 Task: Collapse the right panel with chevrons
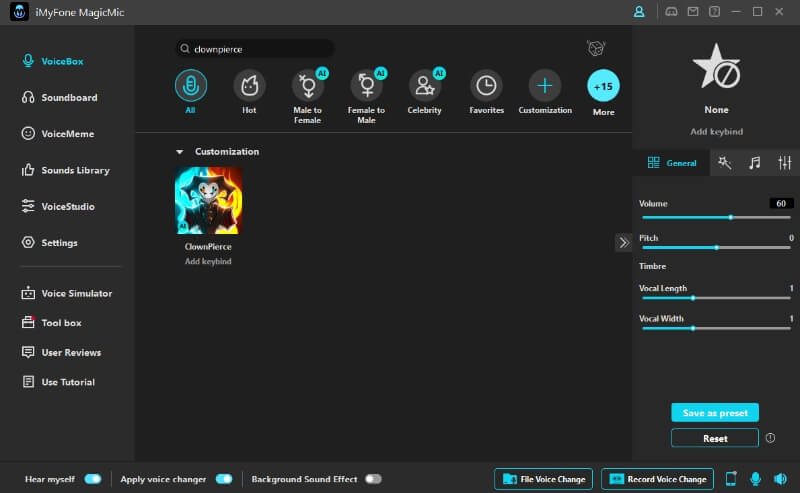pyautogui.click(x=623, y=242)
